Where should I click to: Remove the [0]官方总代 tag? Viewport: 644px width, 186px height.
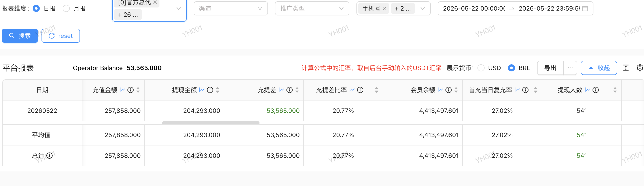point(155,2)
